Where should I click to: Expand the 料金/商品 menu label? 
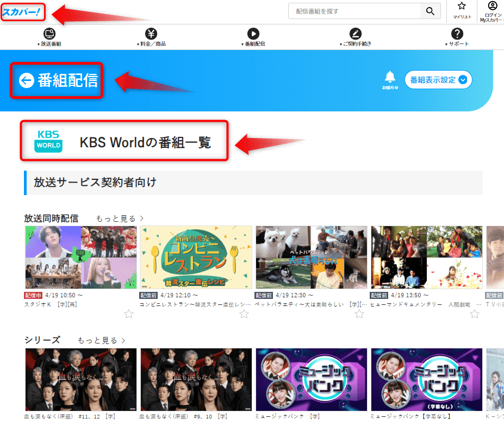[151, 44]
